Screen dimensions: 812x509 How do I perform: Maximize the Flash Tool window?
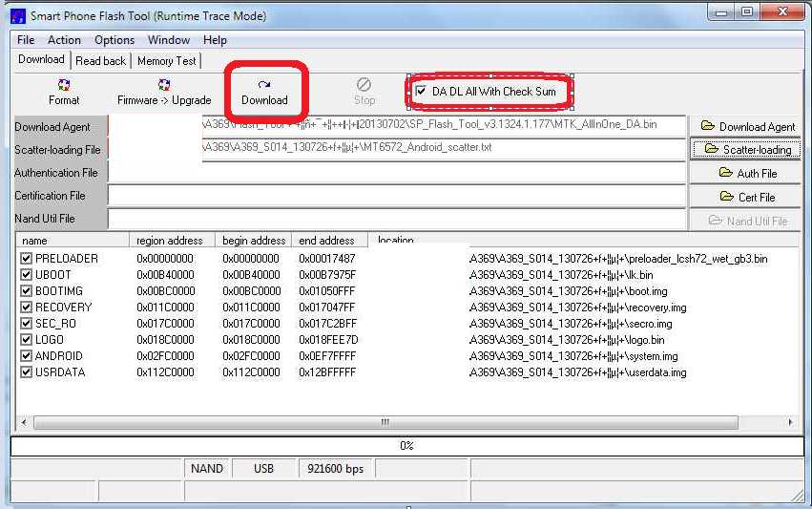pos(747,11)
